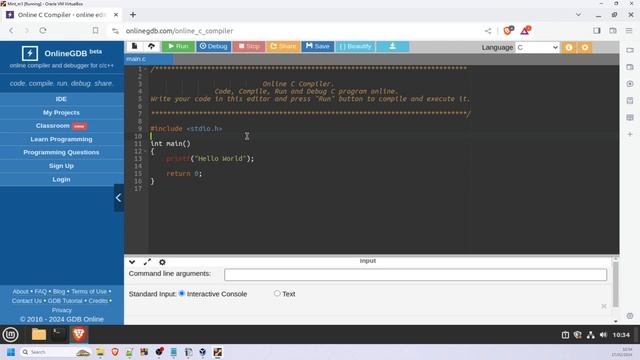Launch the terminal from Mint panel

[58, 335]
